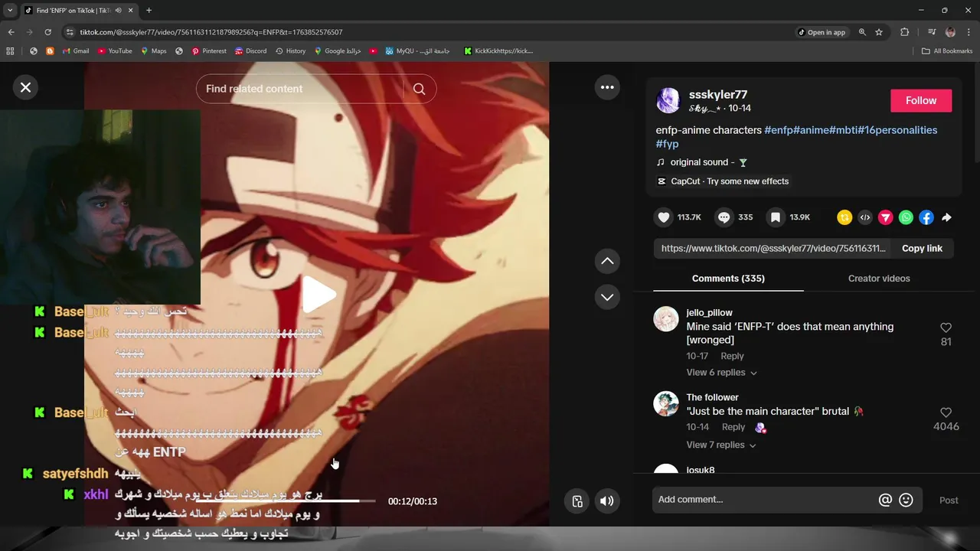This screenshot has width=980, height=551.
Task: Open Pinterest bookmark
Action: (209, 51)
